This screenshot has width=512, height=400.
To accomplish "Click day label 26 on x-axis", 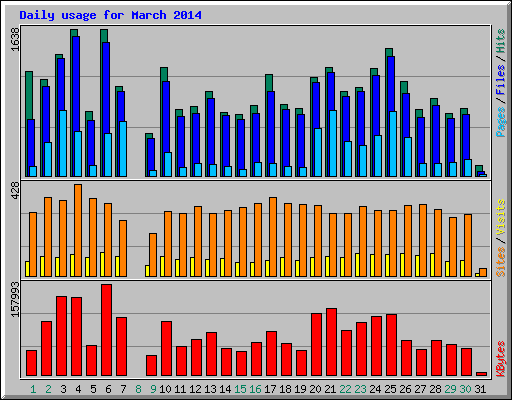I will coord(405,389).
